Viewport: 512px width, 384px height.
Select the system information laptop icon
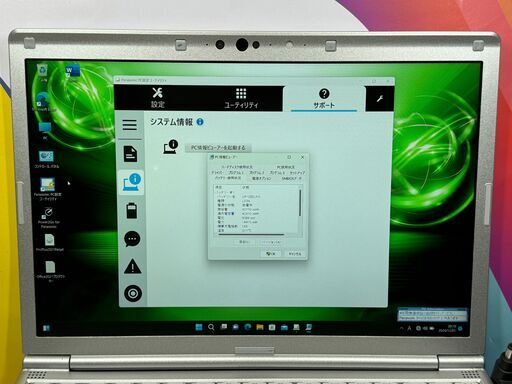coord(132,182)
